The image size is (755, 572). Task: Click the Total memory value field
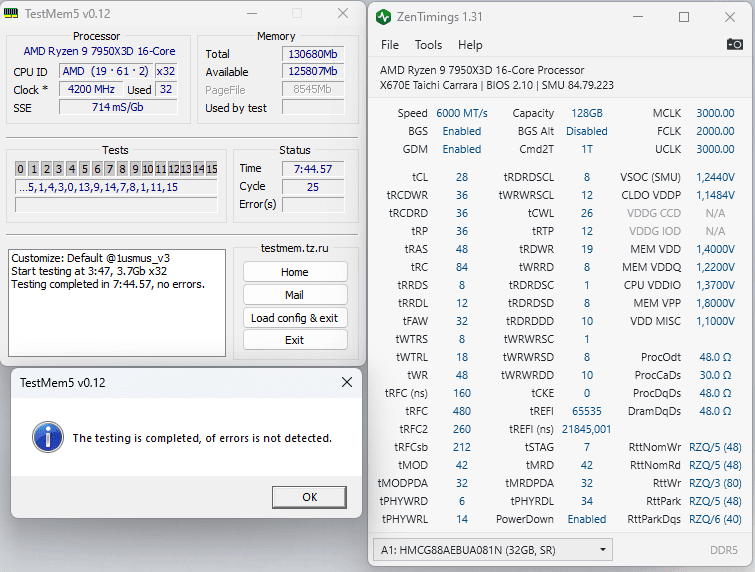tap(313, 54)
